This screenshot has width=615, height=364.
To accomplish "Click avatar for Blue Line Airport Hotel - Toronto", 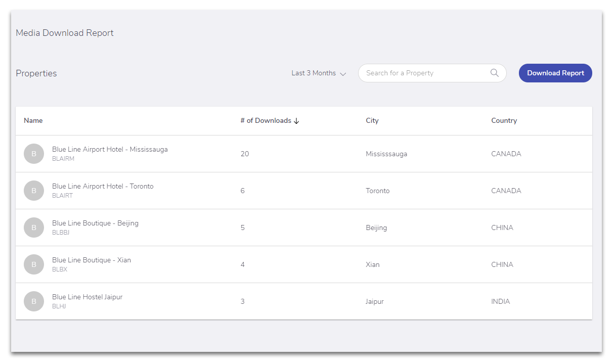I will (x=34, y=191).
